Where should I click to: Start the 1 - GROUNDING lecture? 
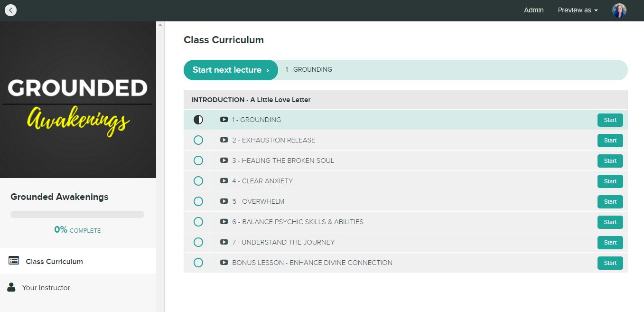click(610, 120)
